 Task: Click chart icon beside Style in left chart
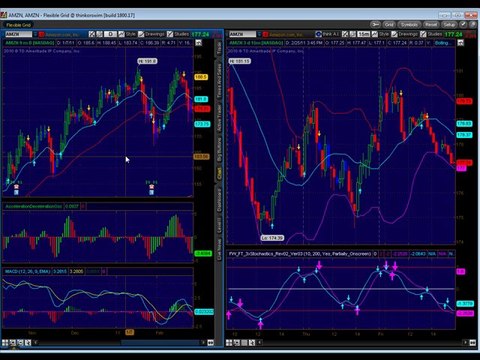coord(121,34)
